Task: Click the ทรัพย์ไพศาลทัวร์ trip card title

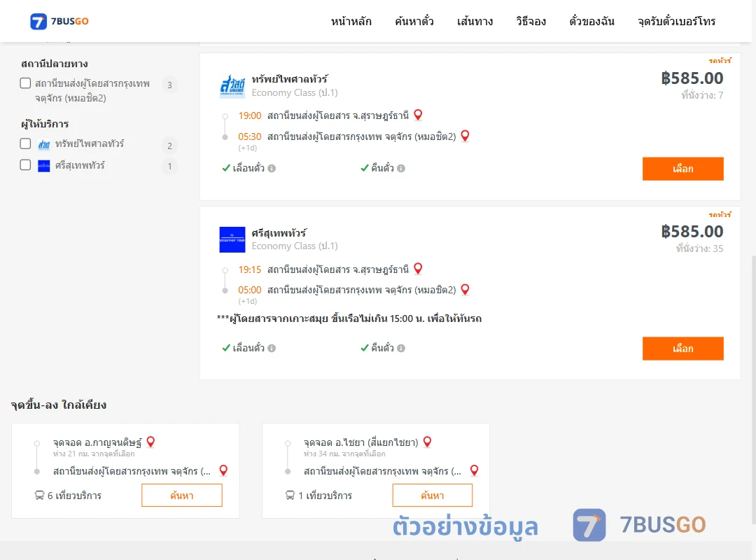Action: (290, 79)
